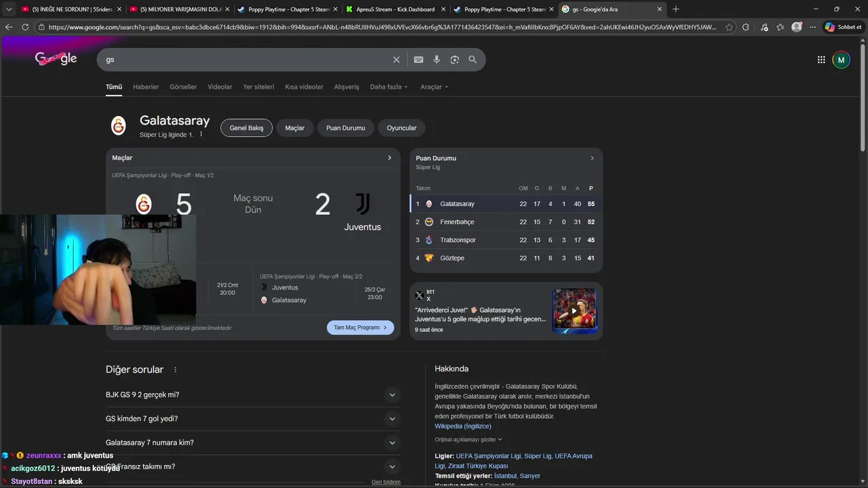Expand Orijinal açıklamayı göster
Screen dimensions: 868x488
coord(469,439)
